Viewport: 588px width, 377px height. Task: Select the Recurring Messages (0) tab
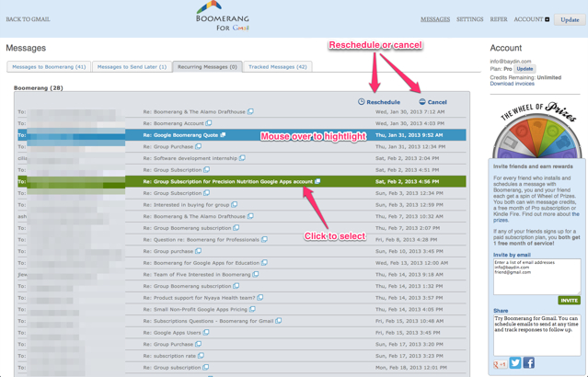point(207,67)
